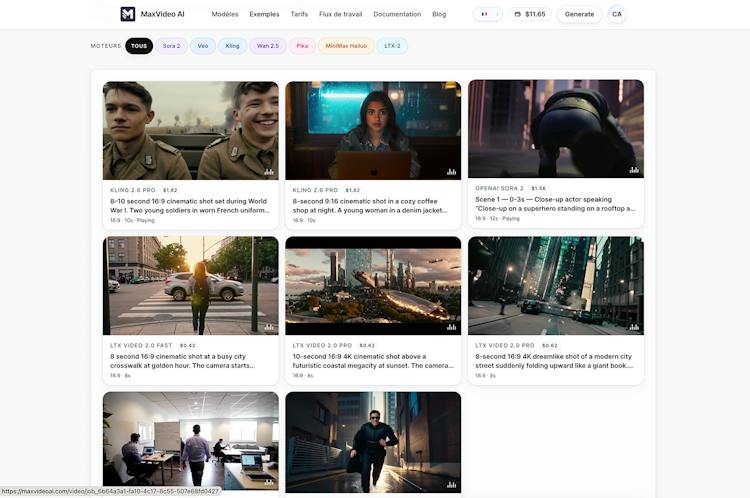This screenshot has width=750, height=498.
Task: Click the audio bars icon on megacity video
Action: point(452,327)
